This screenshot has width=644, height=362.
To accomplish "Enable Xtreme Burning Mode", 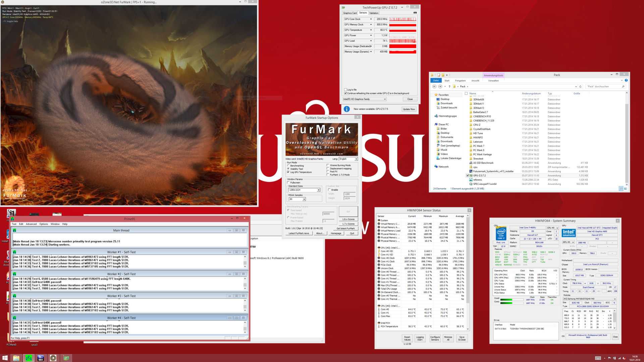I will point(328,165).
